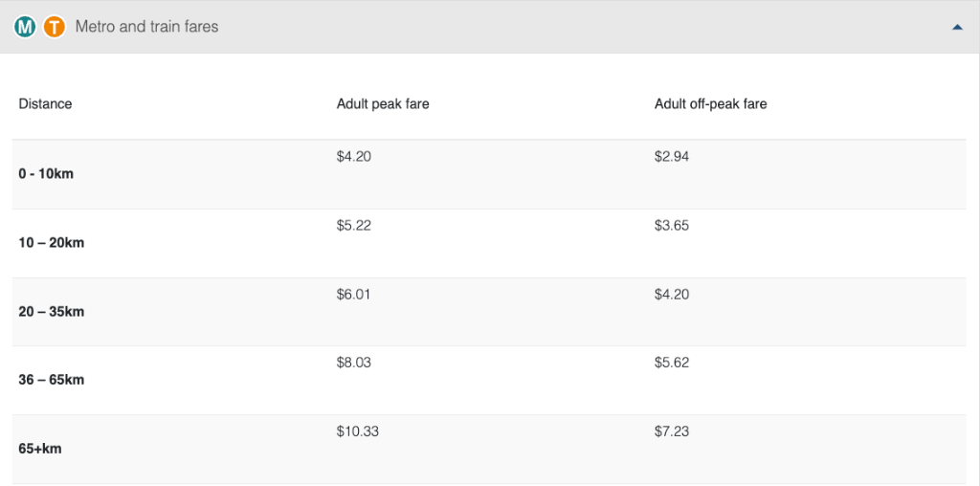Select the Distance column header
Image resolution: width=980 pixels, height=486 pixels.
[45, 103]
